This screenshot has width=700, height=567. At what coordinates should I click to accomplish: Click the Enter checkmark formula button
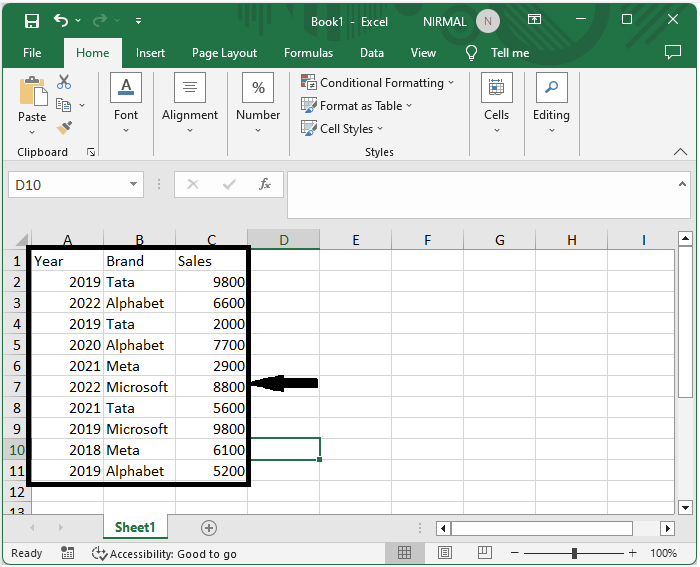[229, 184]
